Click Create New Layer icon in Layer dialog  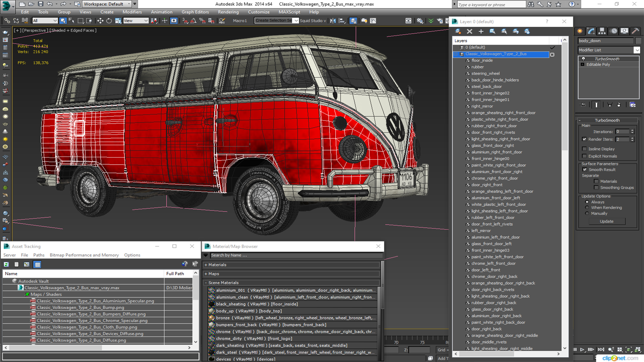click(x=458, y=31)
